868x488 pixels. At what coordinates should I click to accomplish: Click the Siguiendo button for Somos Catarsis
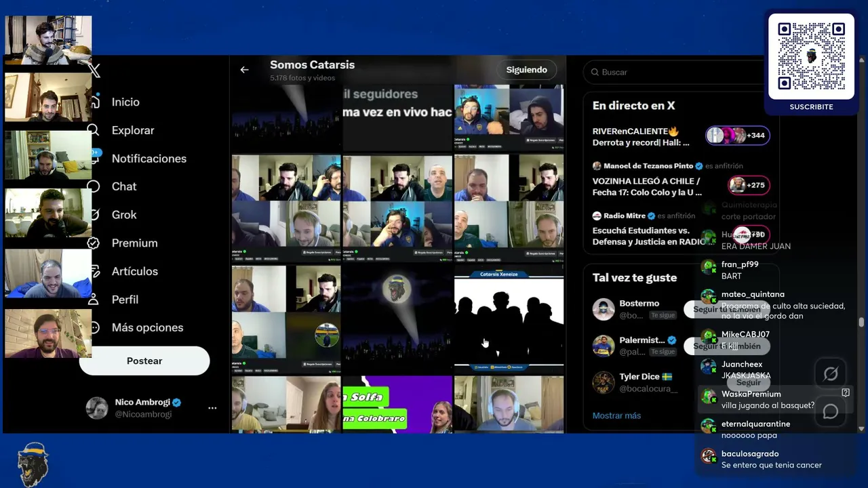tap(527, 70)
